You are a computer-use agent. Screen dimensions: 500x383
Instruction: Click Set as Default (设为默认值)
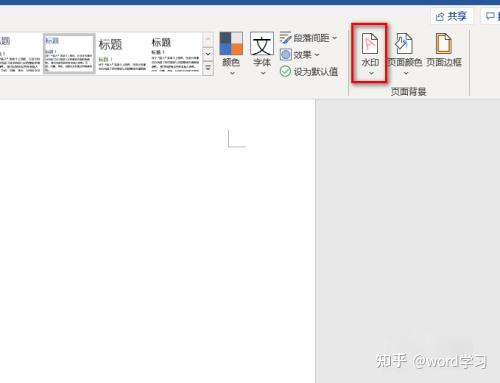309,71
